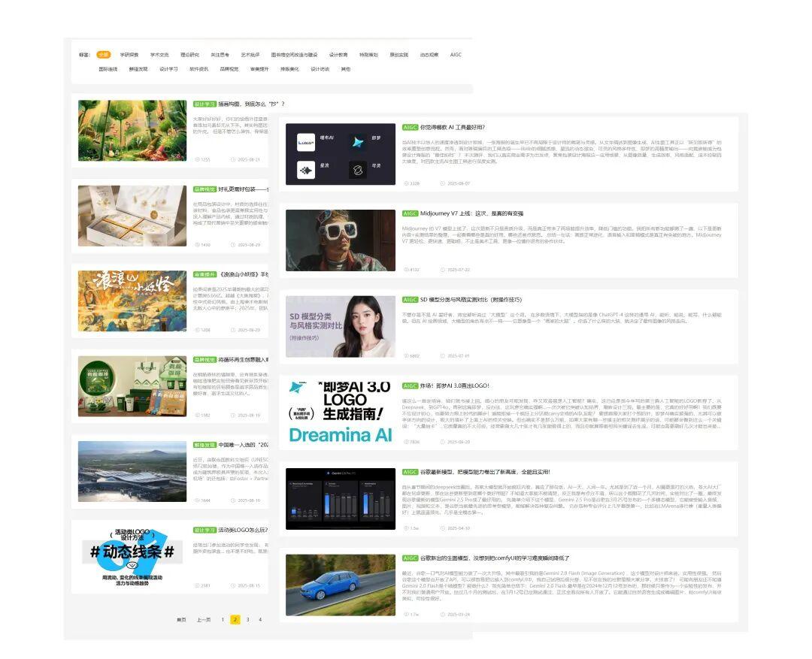This screenshot has height=659, width=812.
Task: Click the view-count eye icon on Midjourney V7 post
Action: click(406, 270)
